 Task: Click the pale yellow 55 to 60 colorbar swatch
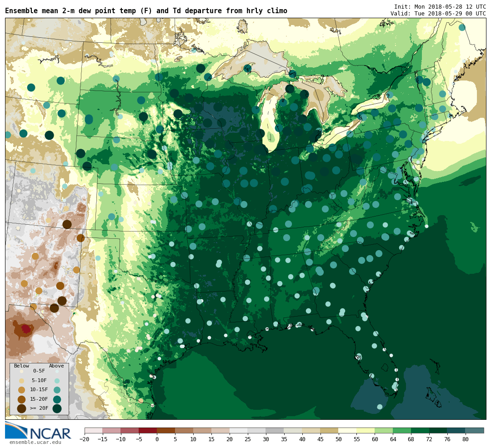366,431
